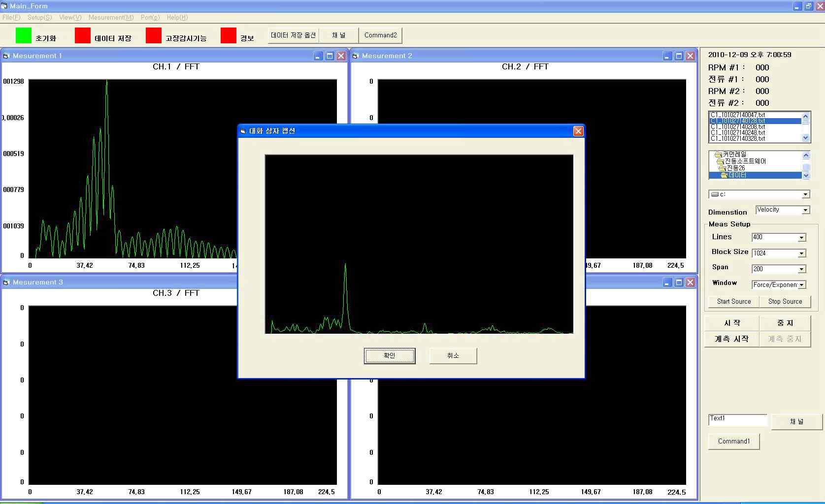Image resolution: width=825 pixels, height=504 pixels.
Task: Open the Setup(S) menu
Action: (40, 17)
